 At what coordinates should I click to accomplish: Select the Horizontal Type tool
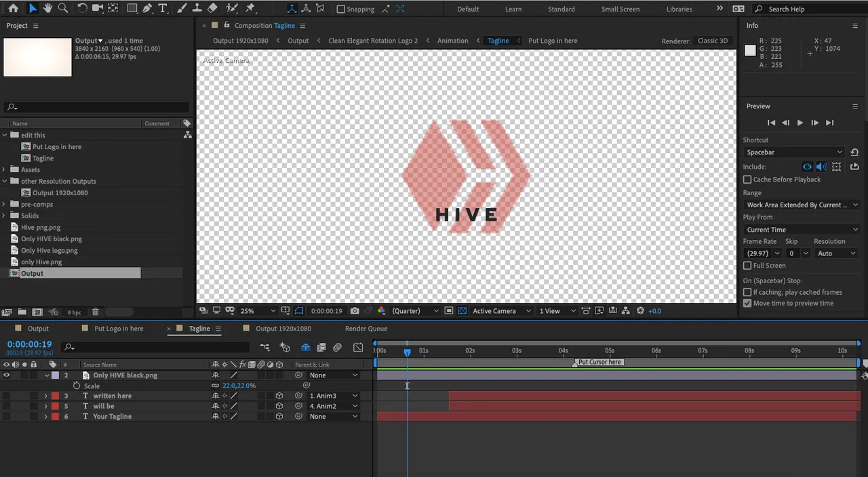[x=163, y=9]
